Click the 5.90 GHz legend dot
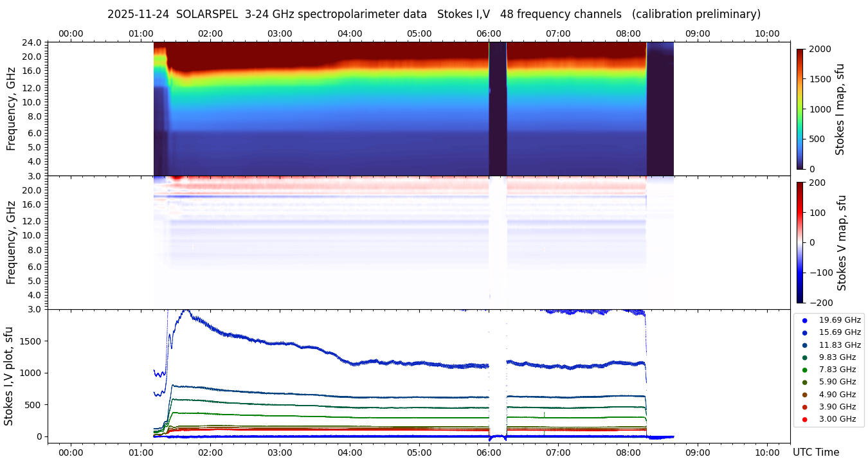Image resolution: width=868 pixels, height=466 pixels. click(x=804, y=382)
